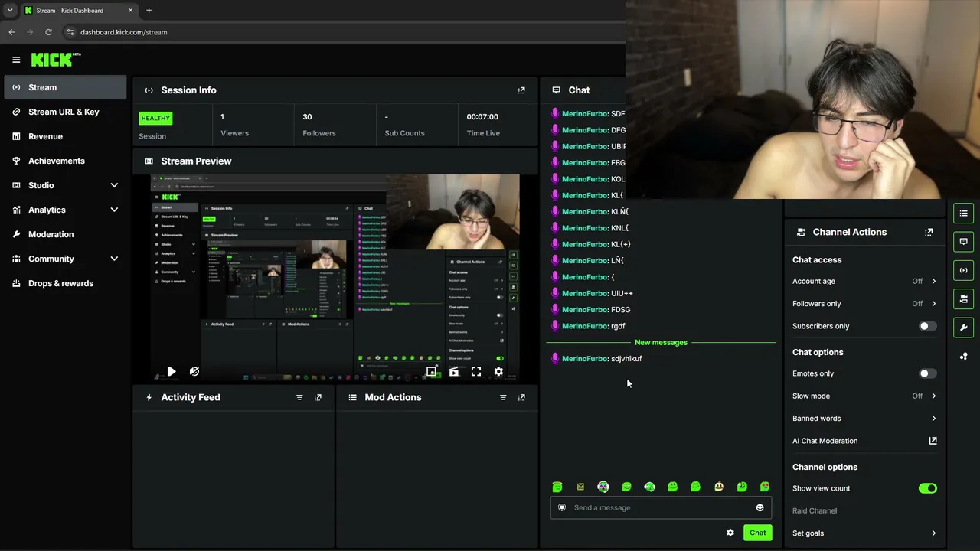The height and width of the screenshot is (551, 980).
Task: Open chat settings gear beside the Chat button
Action: point(730,533)
